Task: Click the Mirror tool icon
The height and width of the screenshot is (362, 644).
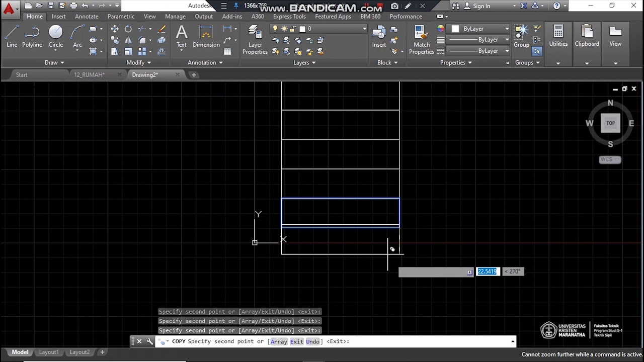Action: point(128,40)
